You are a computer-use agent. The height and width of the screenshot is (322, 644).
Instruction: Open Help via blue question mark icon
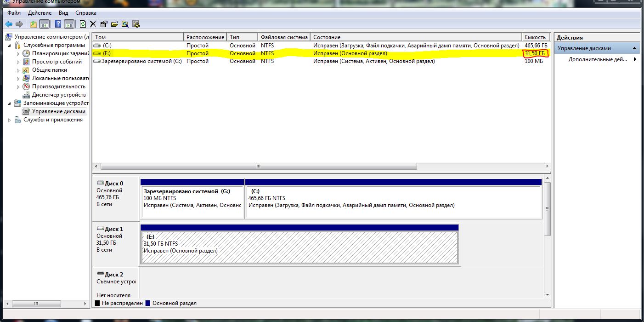pos(58,24)
